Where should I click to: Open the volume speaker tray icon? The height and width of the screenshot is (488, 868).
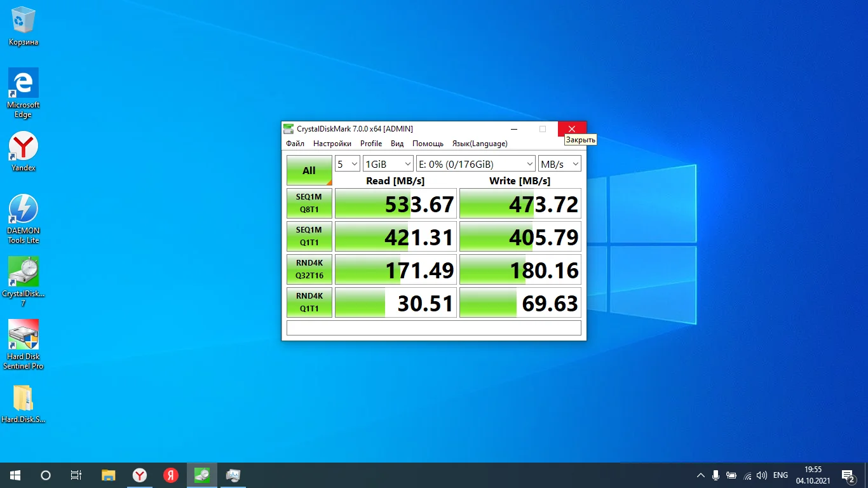(x=763, y=475)
